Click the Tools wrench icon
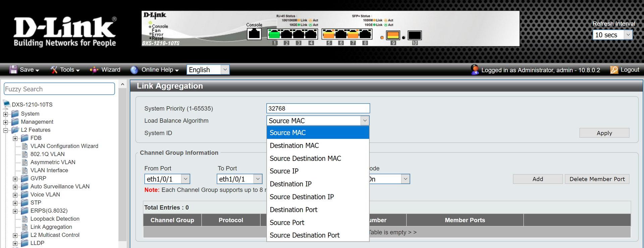The height and width of the screenshot is (248, 644). 54,70
